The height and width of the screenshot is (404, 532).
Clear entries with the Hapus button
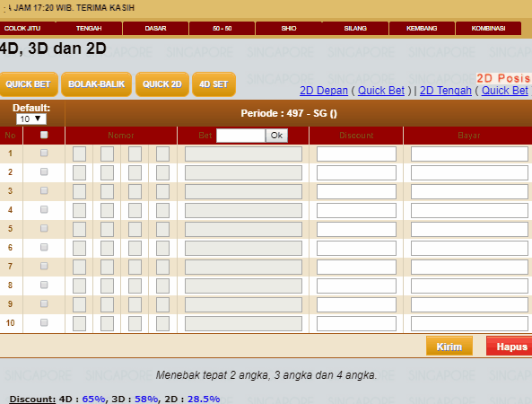point(510,347)
